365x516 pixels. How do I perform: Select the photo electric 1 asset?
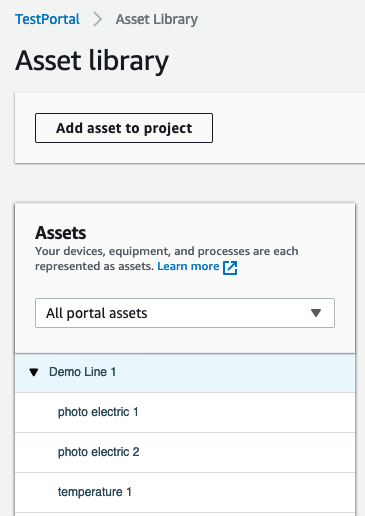[x=185, y=413]
